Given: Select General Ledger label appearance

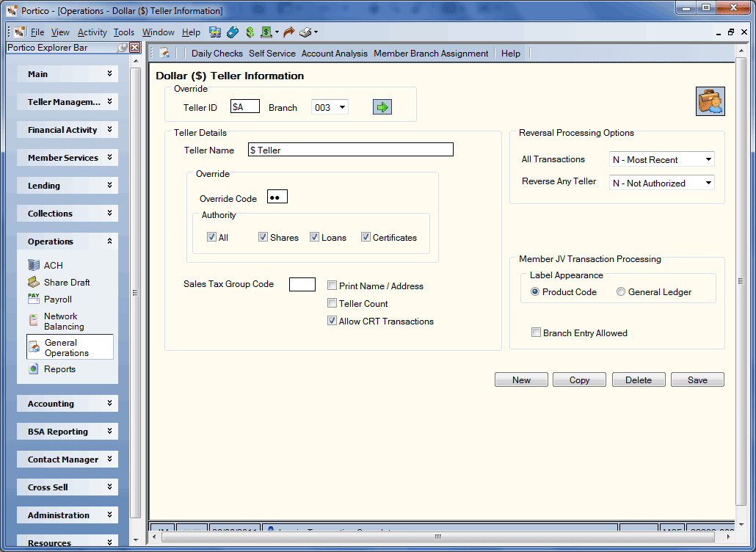Looking at the screenshot, I should [x=621, y=291].
